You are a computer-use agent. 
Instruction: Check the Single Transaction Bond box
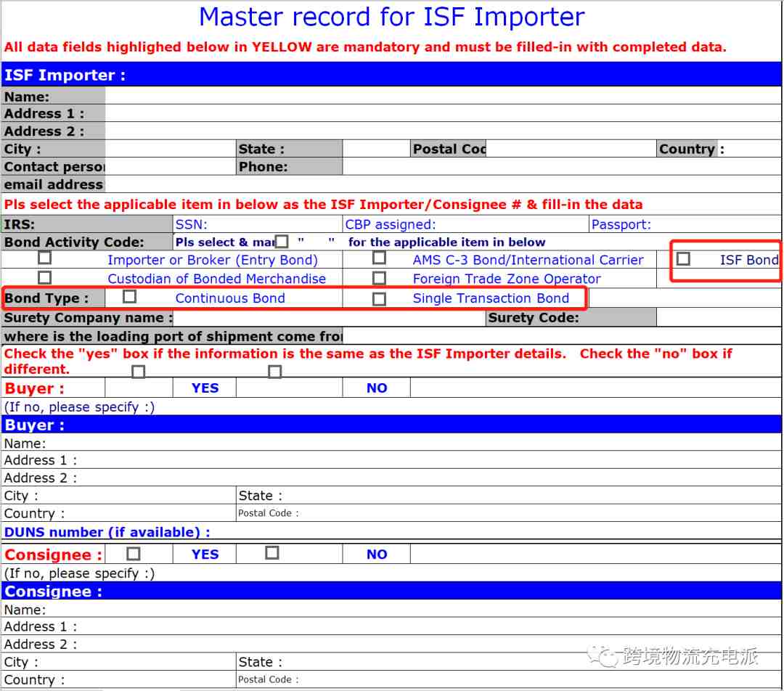379,299
